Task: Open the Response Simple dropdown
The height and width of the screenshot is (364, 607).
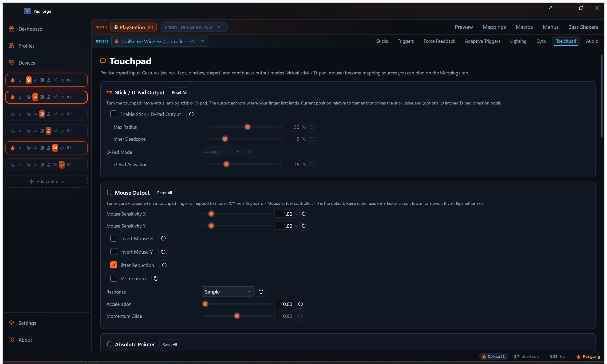Action: 228,292
